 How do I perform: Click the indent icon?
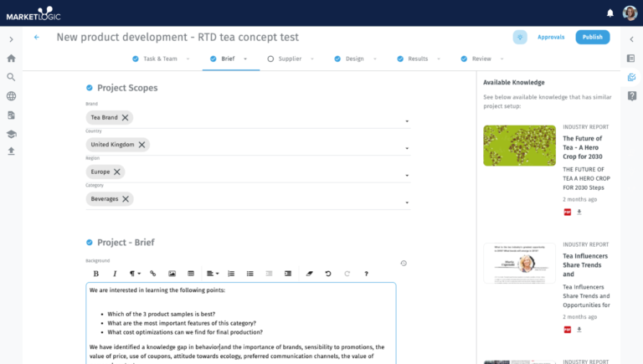[x=288, y=274]
